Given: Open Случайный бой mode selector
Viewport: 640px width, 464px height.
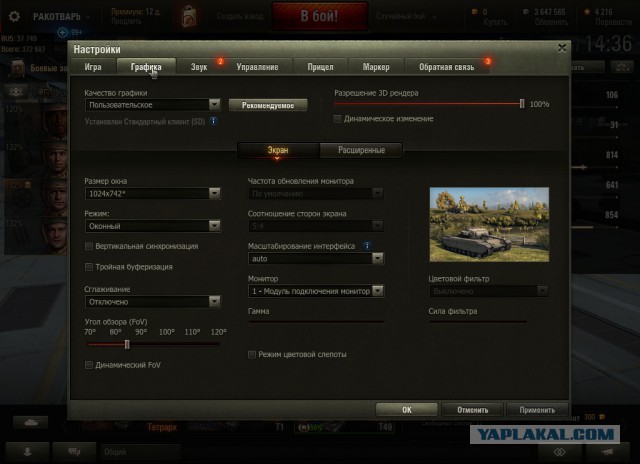Looking at the screenshot, I should pyautogui.click(x=406, y=17).
